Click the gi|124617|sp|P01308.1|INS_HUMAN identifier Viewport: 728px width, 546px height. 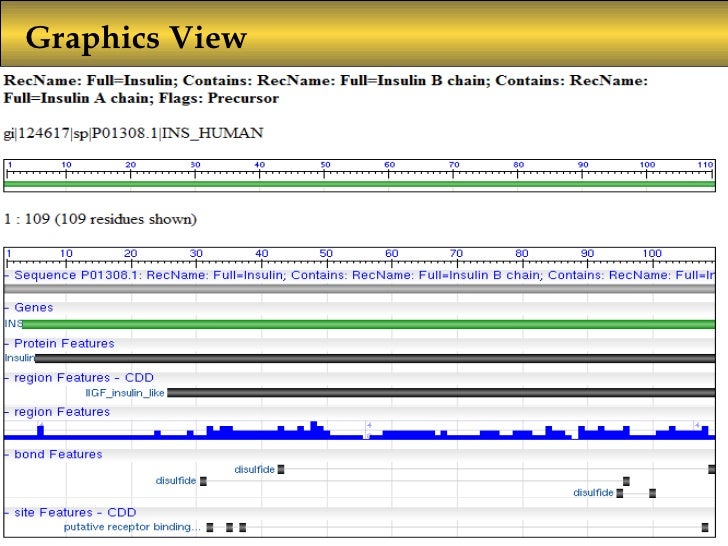click(x=134, y=133)
